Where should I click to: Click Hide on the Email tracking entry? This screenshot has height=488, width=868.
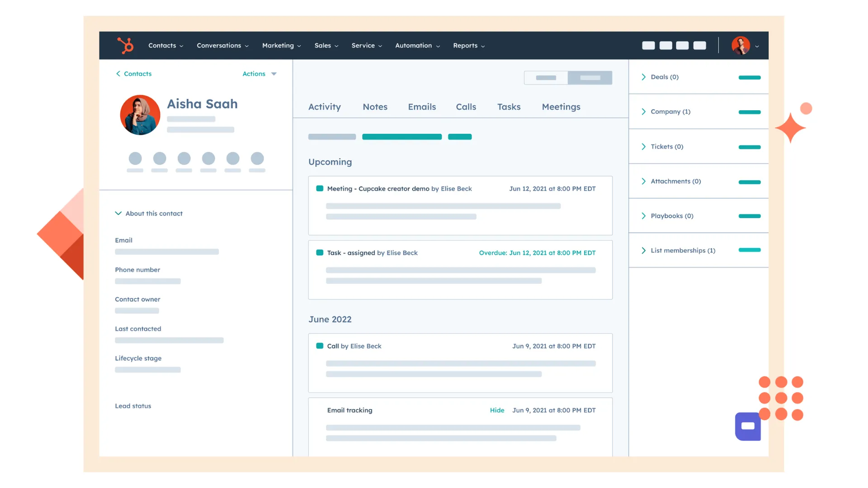click(497, 410)
